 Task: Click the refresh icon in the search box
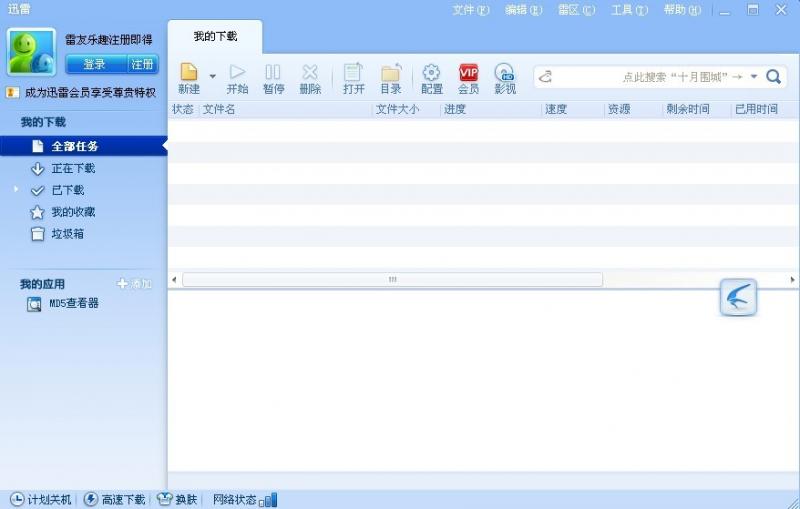tap(545, 77)
